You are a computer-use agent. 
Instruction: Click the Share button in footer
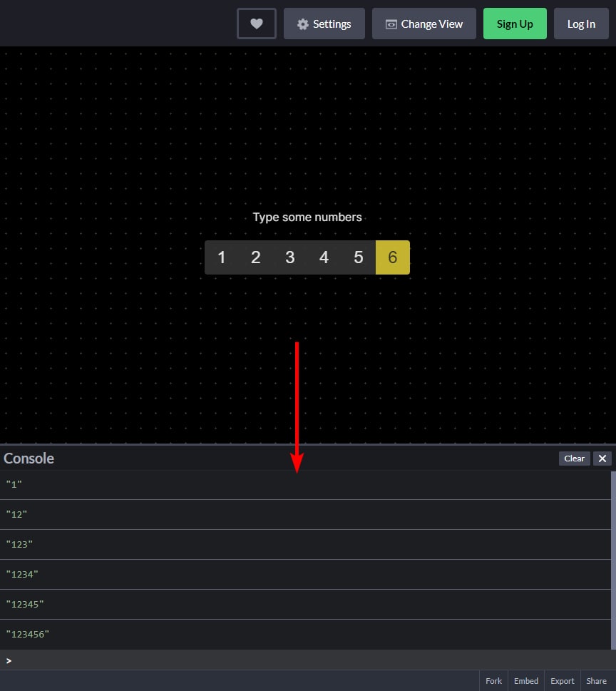click(596, 681)
